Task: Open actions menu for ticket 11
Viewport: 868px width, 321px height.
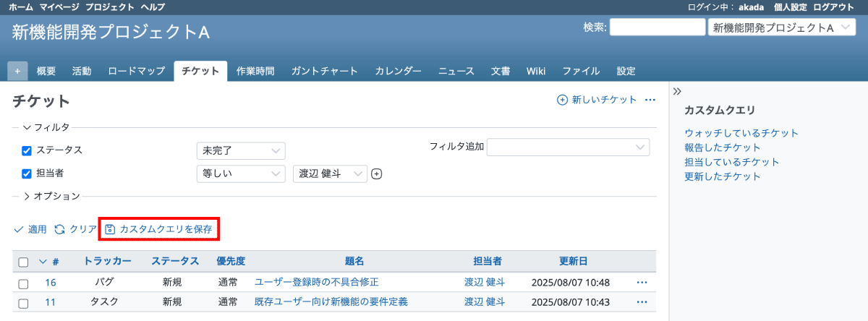Action: pyautogui.click(x=642, y=302)
